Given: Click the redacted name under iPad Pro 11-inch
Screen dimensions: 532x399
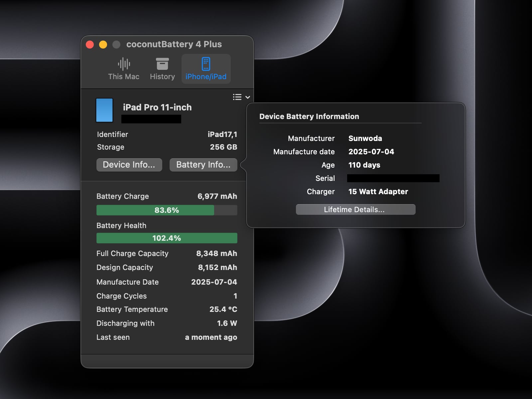Looking at the screenshot, I should tap(151, 119).
